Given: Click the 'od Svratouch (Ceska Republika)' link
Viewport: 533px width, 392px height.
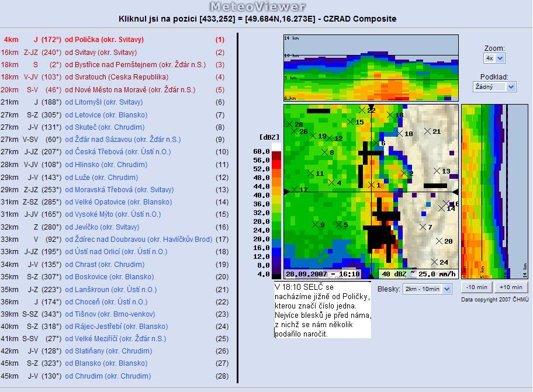Looking at the screenshot, I should pos(117,77).
